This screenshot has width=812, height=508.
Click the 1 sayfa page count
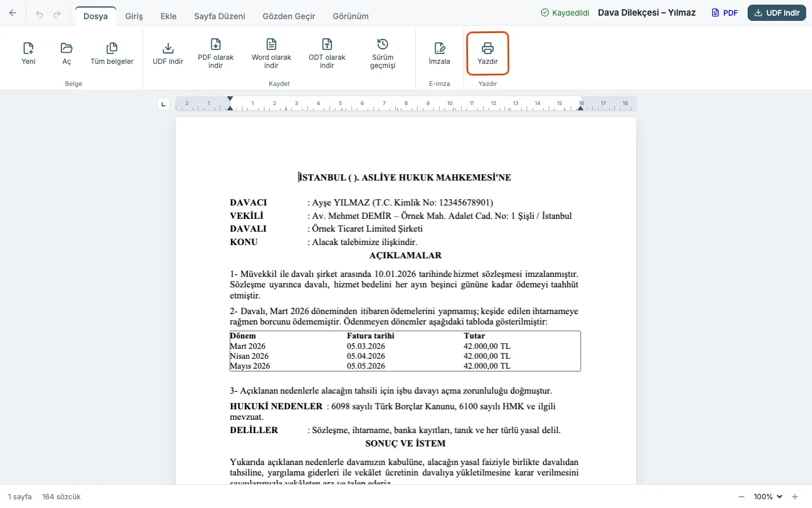coord(20,497)
